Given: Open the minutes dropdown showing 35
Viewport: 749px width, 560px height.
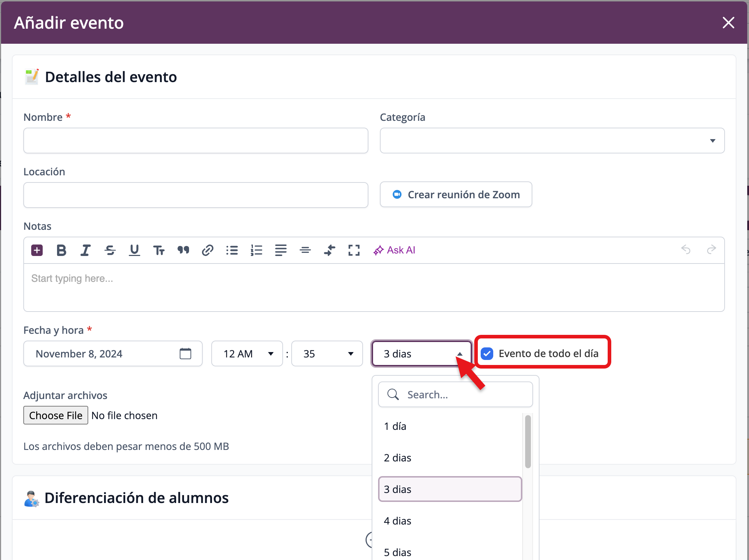Looking at the screenshot, I should tap(327, 353).
